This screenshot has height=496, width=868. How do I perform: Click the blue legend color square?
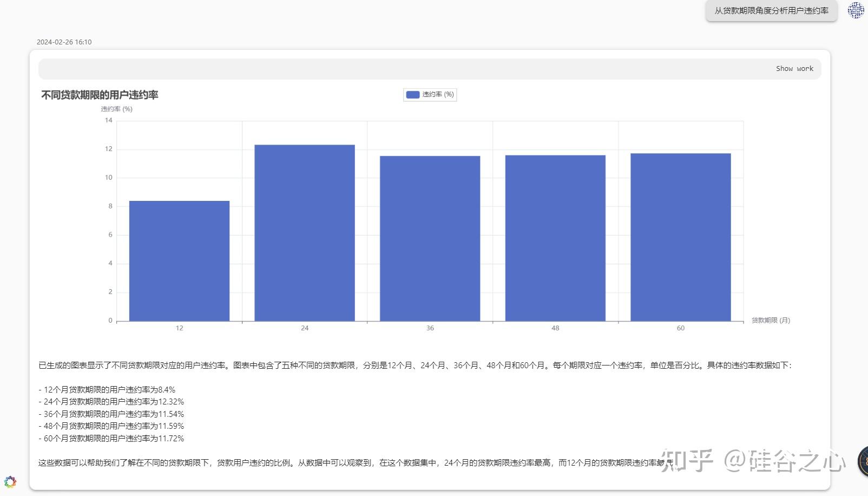pyautogui.click(x=413, y=95)
